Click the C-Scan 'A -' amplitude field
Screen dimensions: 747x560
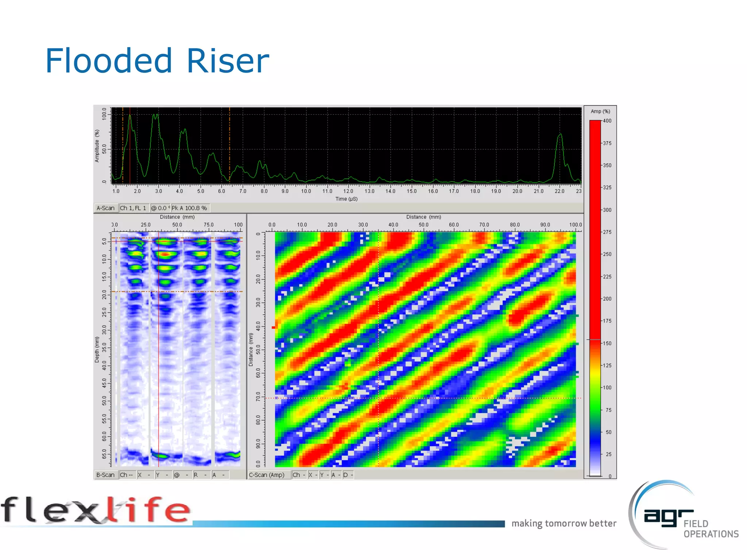336,475
